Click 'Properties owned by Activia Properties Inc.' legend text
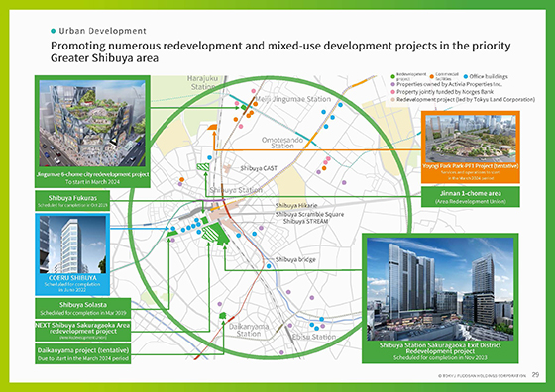Screen dimensions: 555x392 pyautogui.click(x=450, y=84)
